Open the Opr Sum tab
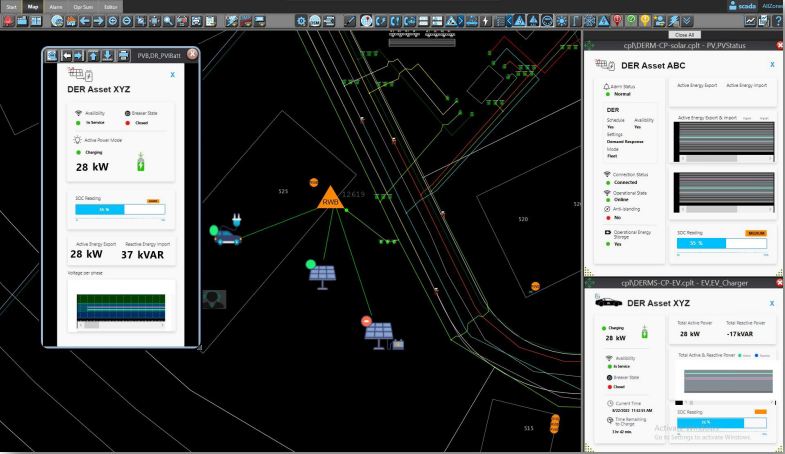The height and width of the screenshot is (454, 785). pyautogui.click(x=84, y=6)
